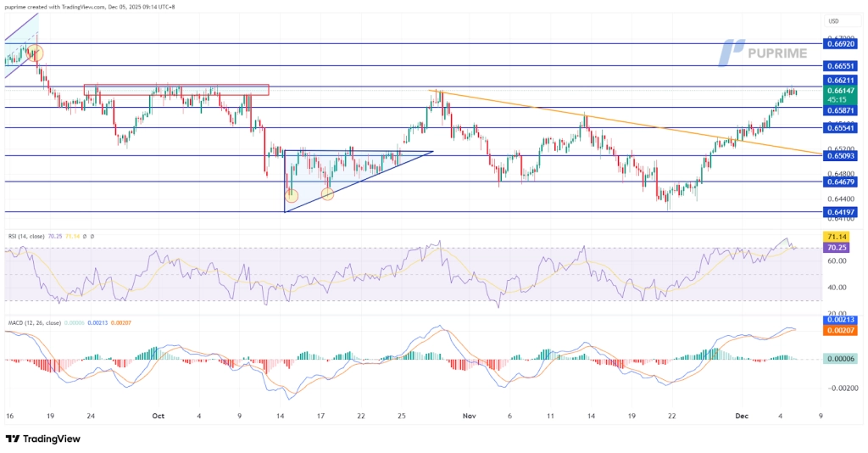This screenshot has width=868, height=453.
Task: Select the red resistance rectangle zone
Action: pos(175,89)
